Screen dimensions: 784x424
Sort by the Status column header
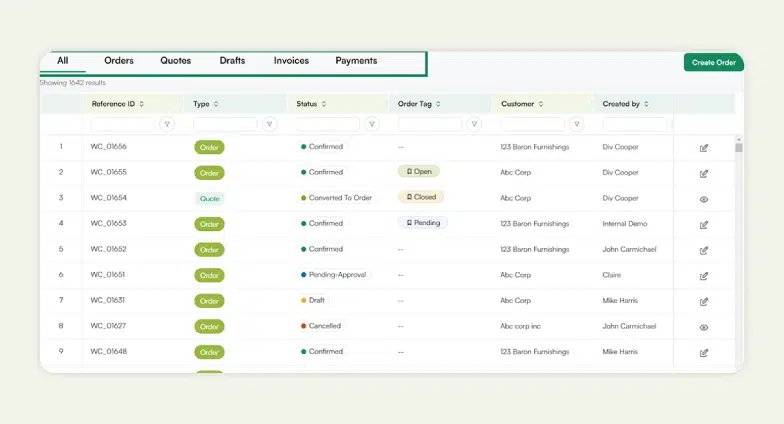324,104
